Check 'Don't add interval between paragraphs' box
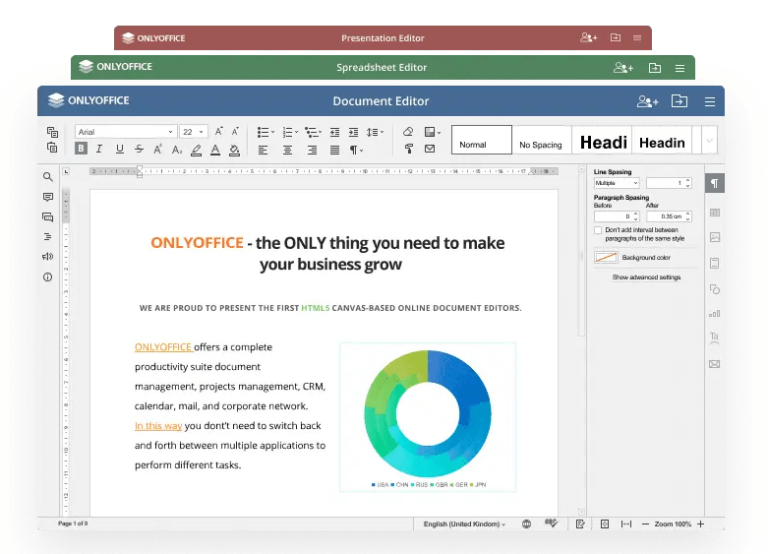Viewport: 768px width, 554px height. (598, 230)
